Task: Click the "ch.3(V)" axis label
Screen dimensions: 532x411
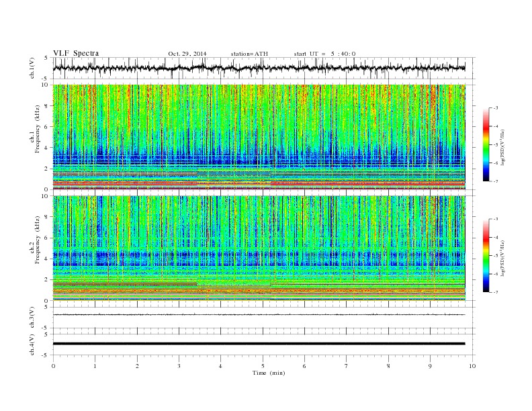Action: pyautogui.click(x=32, y=317)
